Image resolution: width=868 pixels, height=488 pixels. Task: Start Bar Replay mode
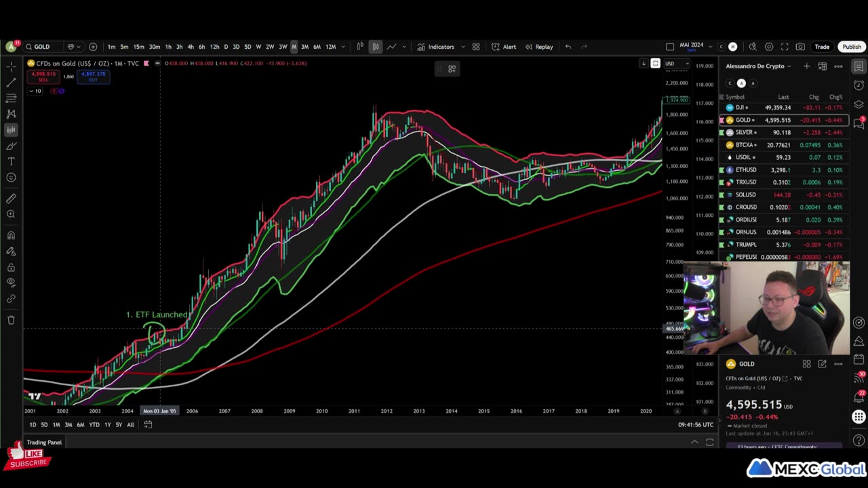(x=538, y=47)
